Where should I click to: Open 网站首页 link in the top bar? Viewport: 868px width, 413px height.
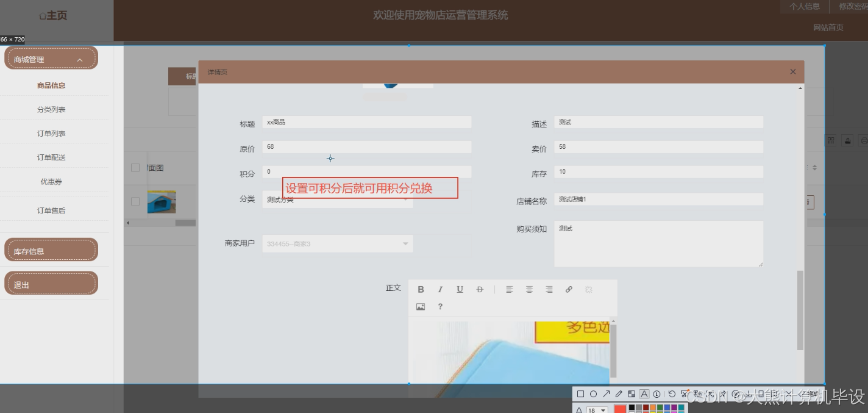click(x=828, y=27)
